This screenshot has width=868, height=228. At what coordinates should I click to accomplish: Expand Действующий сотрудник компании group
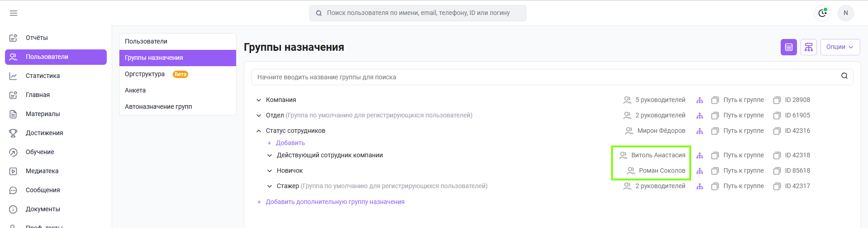coord(270,155)
